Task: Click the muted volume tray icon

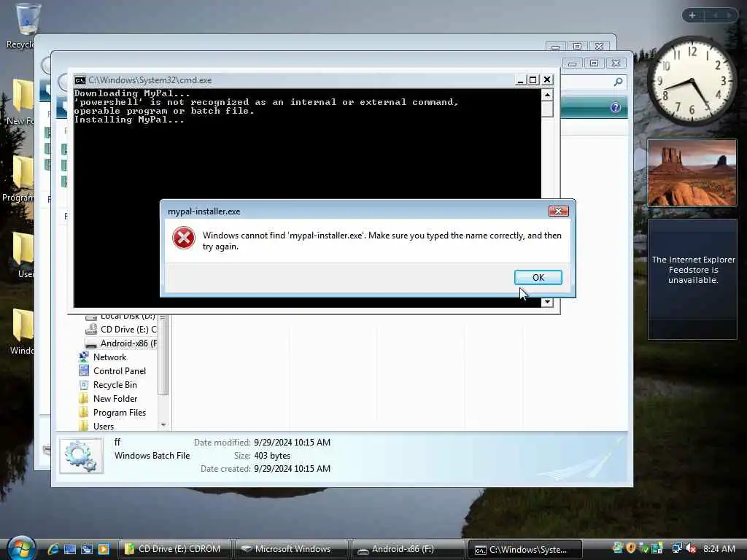Action: point(691,548)
